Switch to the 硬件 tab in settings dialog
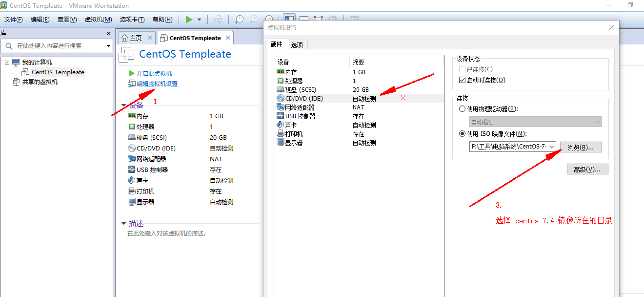The width and height of the screenshot is (644, 297). (x=277, y=44)
